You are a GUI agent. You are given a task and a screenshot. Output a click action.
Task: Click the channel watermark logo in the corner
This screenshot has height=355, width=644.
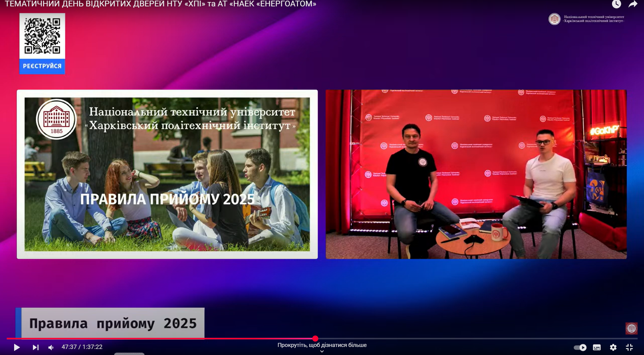coord(631,328)
